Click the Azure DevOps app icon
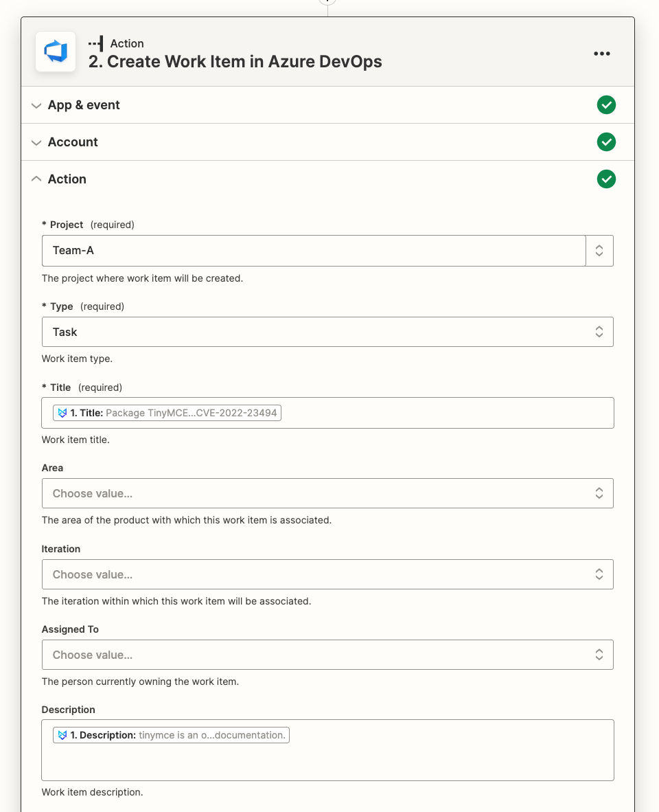659x812 pixels. (55, 52)
